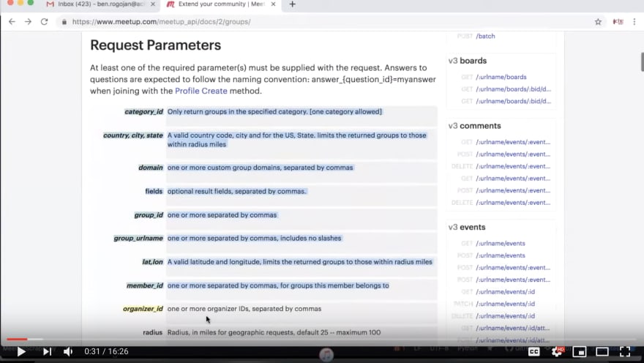This screenshot has height=363, width=644.
Task: Close the Gmail Inbox tab
Action: click(x=153, y=4)
